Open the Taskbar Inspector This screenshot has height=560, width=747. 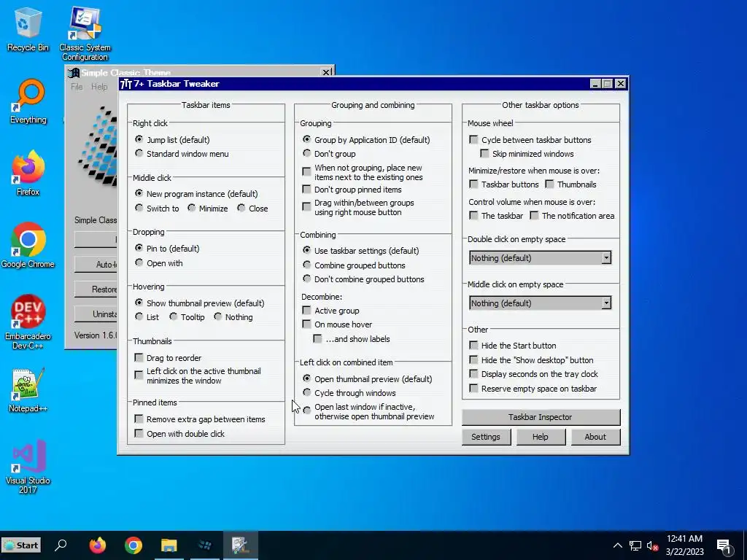pyautogui.click(x=541, y=417)
